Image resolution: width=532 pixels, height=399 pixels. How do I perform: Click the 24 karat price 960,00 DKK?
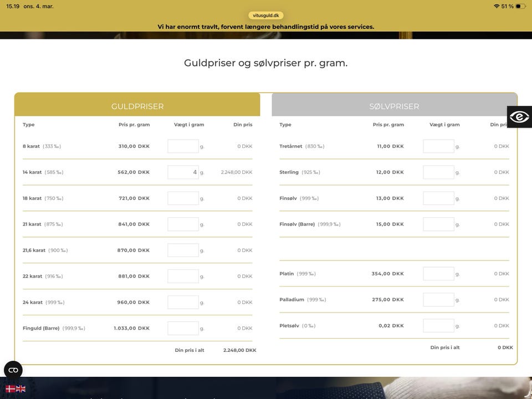(x=134, y=303)
